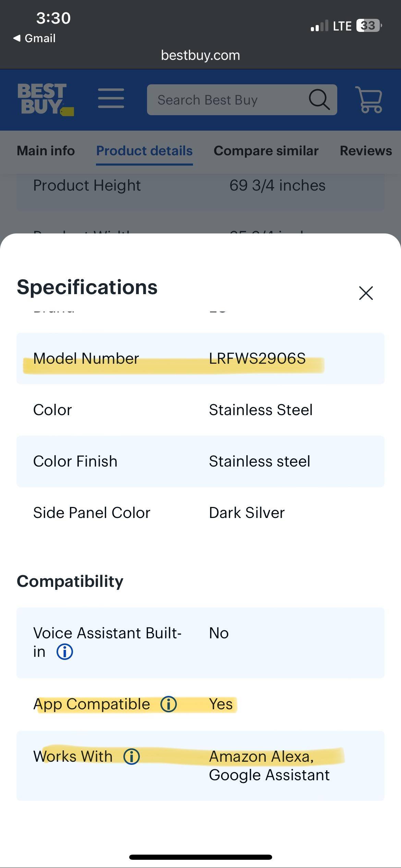Tap the Amazon Alexa, Google Assistant value
401x868 pixels.
269,765
